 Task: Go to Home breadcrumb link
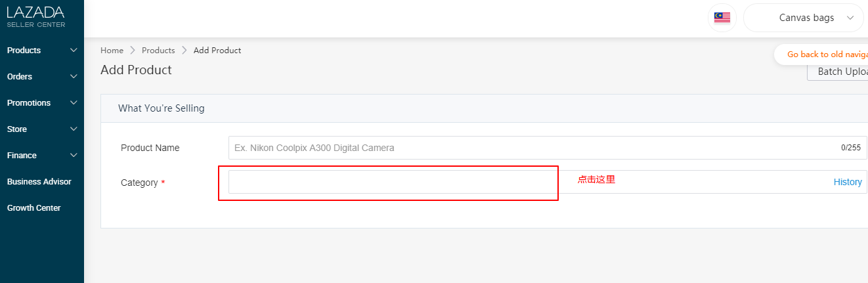(x=112, y=50)
